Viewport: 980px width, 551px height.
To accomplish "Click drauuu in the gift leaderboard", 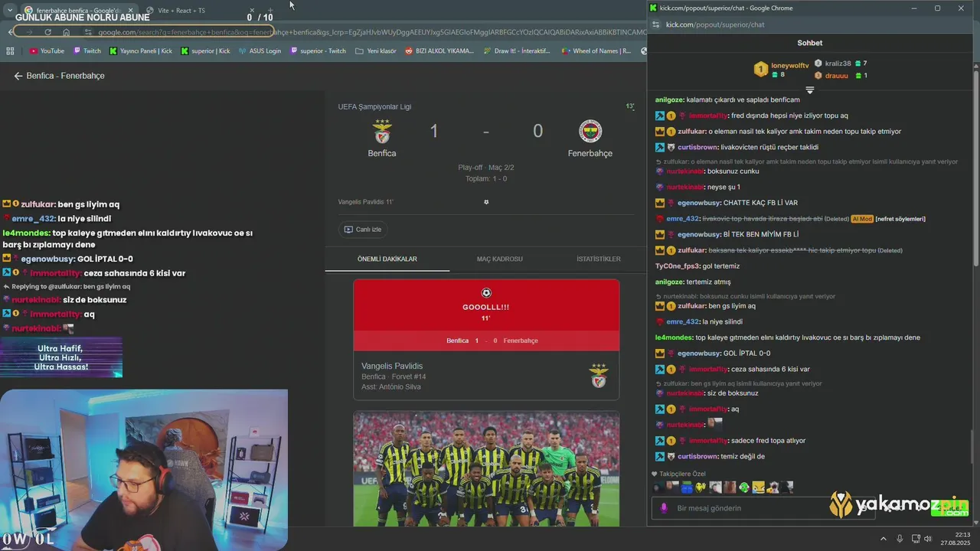I will click(837, 76).
